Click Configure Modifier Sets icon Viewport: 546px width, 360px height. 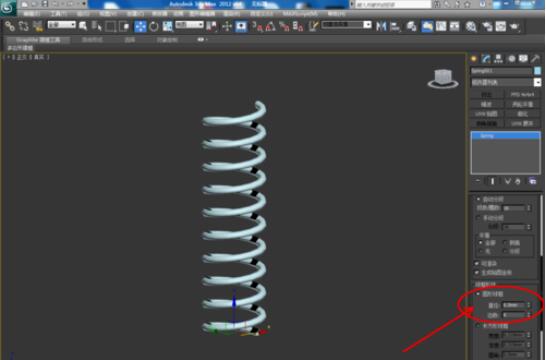532,181
